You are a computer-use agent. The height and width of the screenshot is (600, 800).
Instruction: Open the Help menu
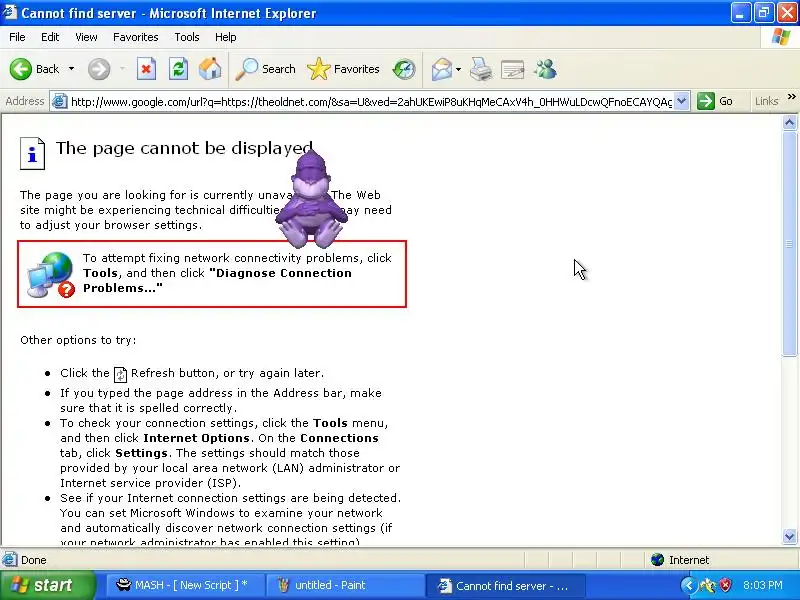226,37
